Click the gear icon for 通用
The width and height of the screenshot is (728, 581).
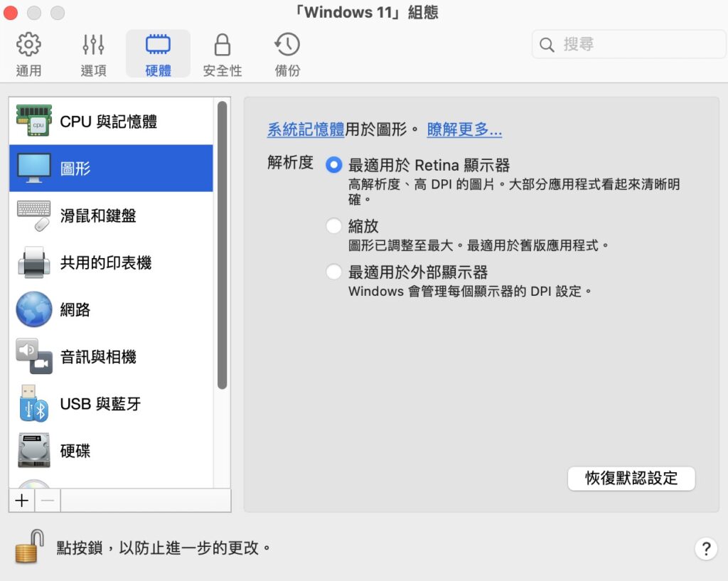click(28, 45)
